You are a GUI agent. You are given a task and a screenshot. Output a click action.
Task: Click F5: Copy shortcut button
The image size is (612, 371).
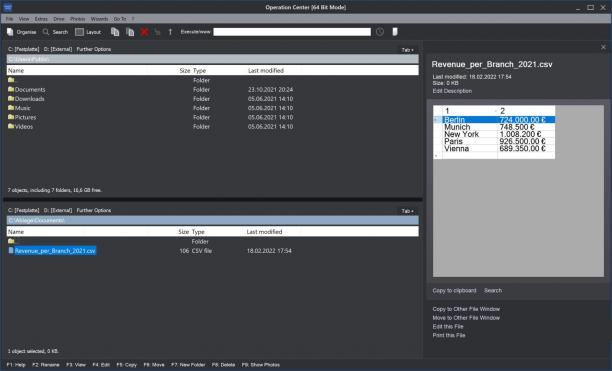pyautogui.click(x=126, y=365)
